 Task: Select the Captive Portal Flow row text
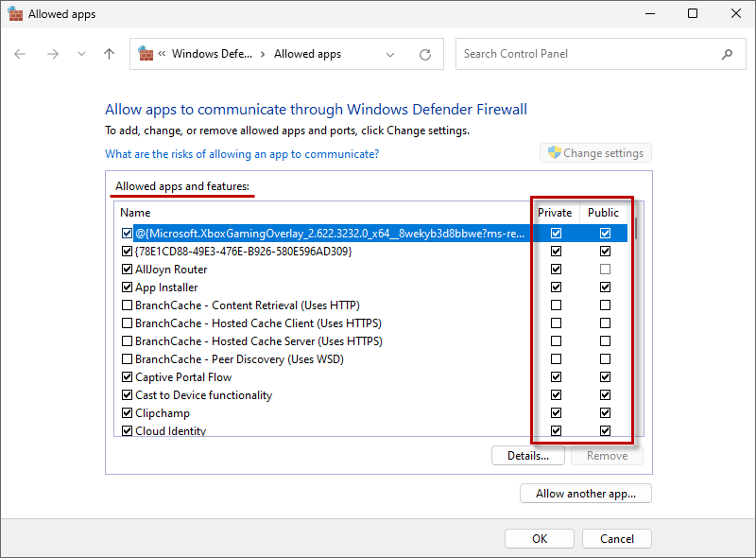[183, 377]
